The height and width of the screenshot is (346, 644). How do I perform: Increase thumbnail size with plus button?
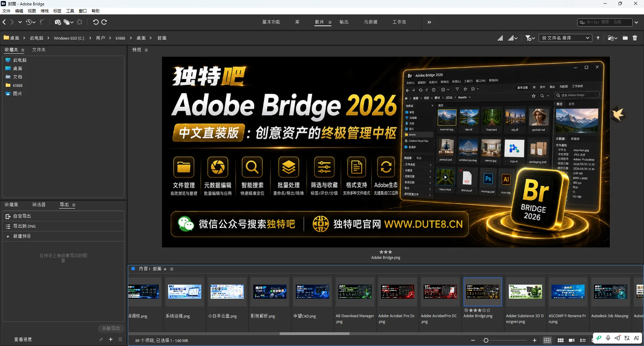[x=535, y=340]
